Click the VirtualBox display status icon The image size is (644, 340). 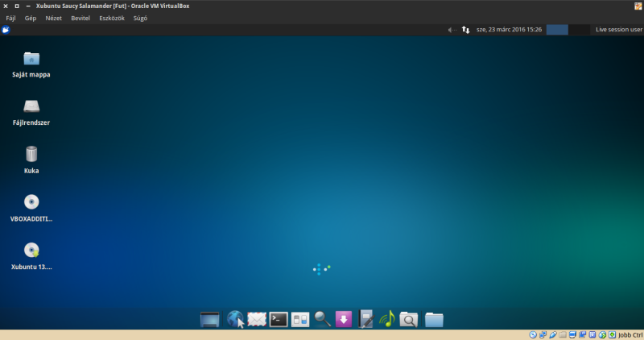[572, 334]
